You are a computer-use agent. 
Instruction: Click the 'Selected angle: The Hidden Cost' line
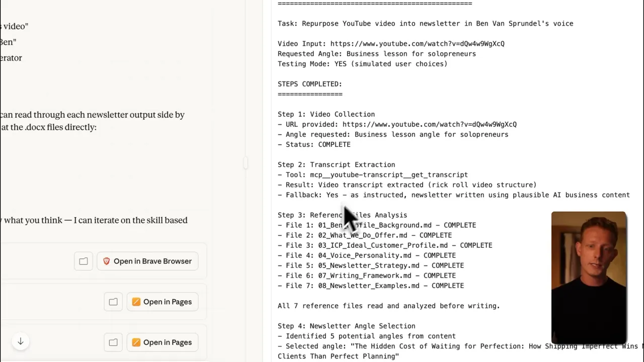pos(461,351)
